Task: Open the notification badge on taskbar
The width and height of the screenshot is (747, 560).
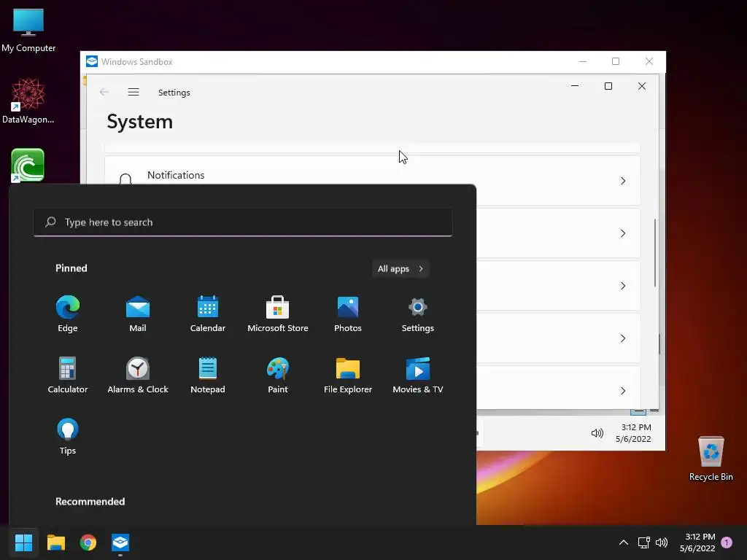Action: 727,542
